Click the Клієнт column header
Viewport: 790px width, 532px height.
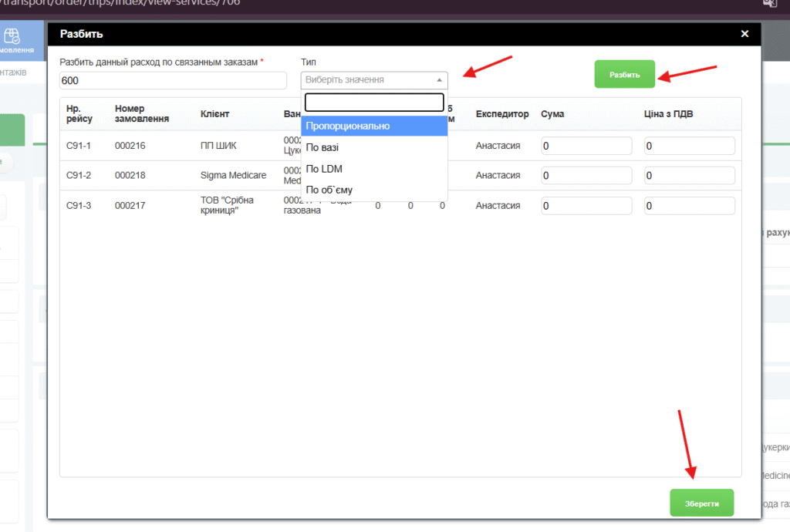(x=214, y=114)
